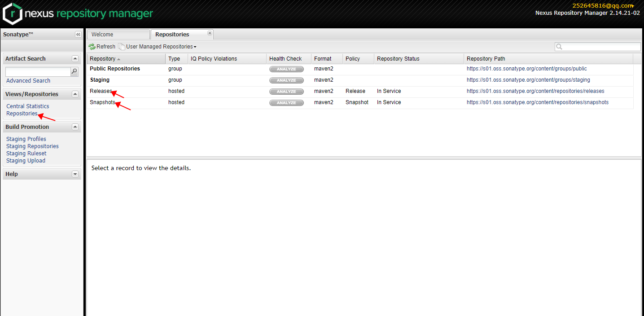Sort by the Repository column header
644x316 pixels.
[126, 59]
